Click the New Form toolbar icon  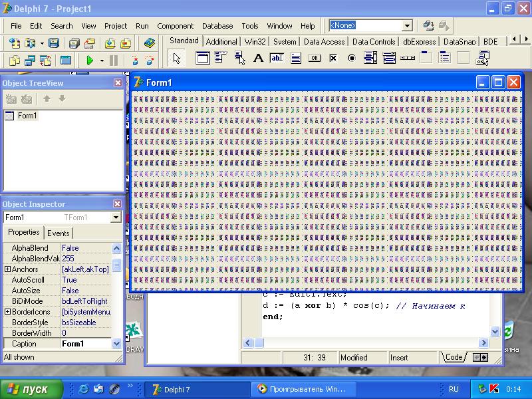(65, 61)
